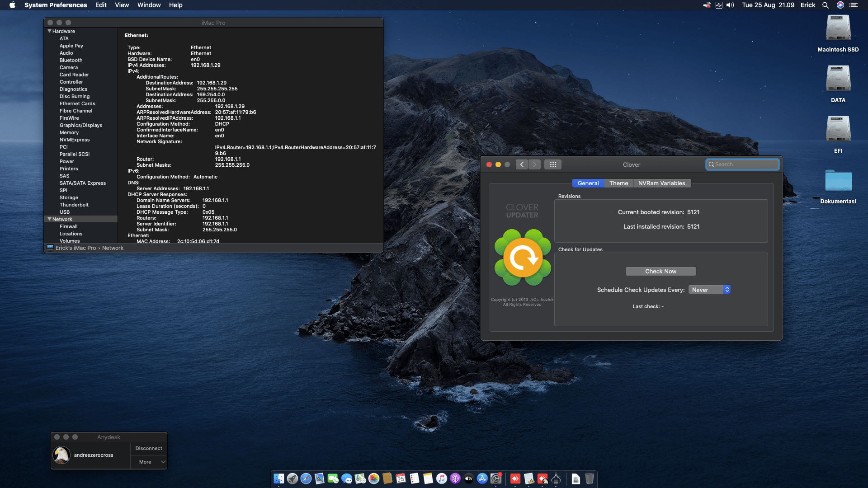Switch to the NVRam Variables tab
Viewport: 868px width, 488px height.
[x=662, y=183]
